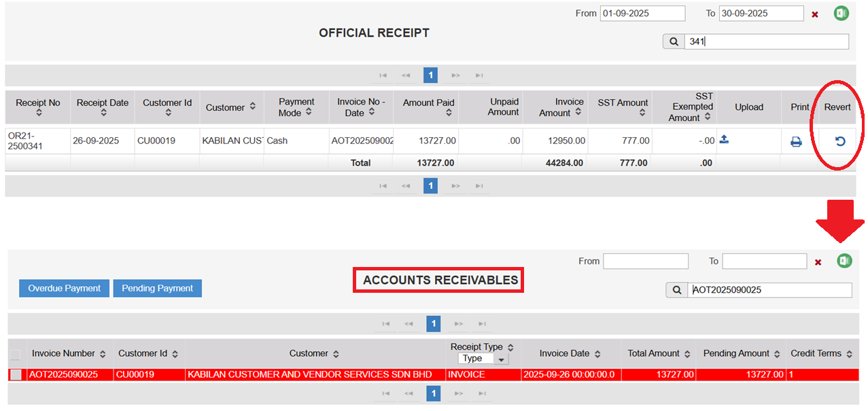Select page 1 in top Official Receipt pager

click(x=430, y=75)
